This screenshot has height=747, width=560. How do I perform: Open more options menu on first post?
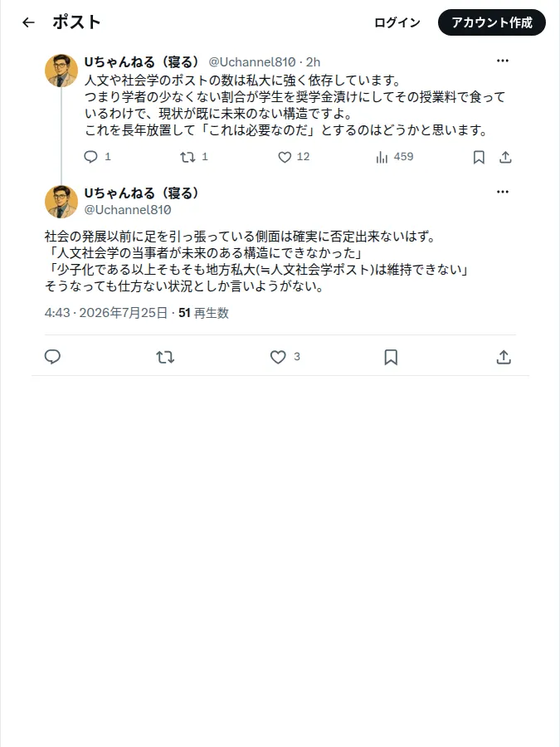pos(503,61)
